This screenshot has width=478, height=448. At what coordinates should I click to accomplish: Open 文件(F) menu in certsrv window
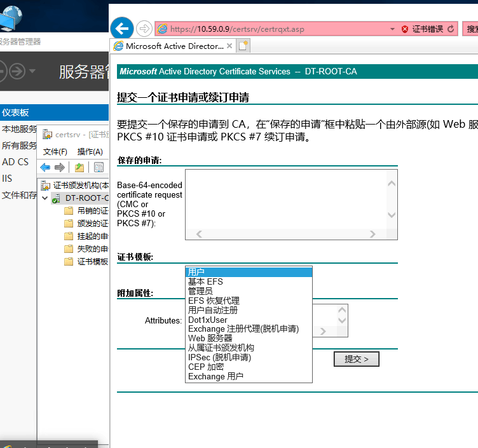click(x=55, y=151)
